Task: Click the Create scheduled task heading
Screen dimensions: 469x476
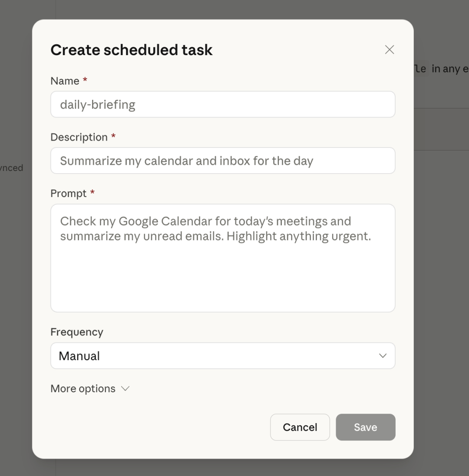Action: tap(131, 50)
